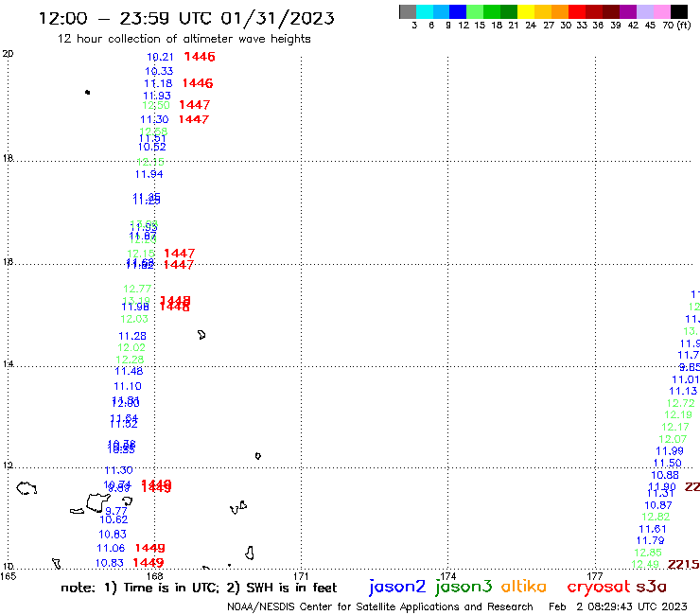700x615 pixels.
Task: Click the light green legend swatch
Action: point(475,11)
